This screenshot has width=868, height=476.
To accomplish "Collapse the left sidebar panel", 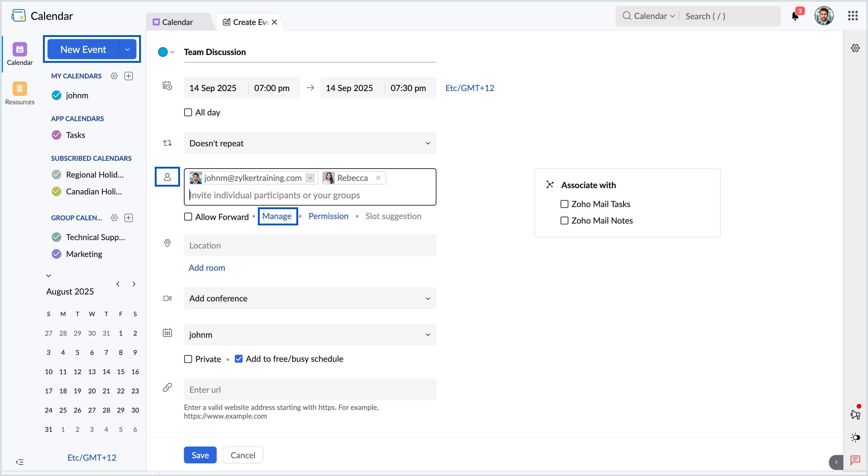I will pos(20,462).
